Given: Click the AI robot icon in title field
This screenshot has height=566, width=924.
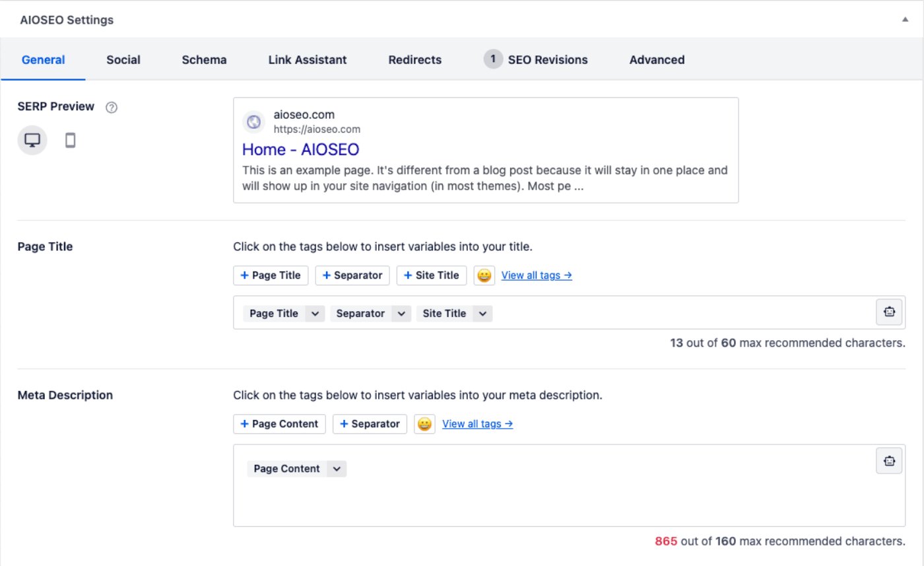Looking at the screenshot, I should point(889,312).
